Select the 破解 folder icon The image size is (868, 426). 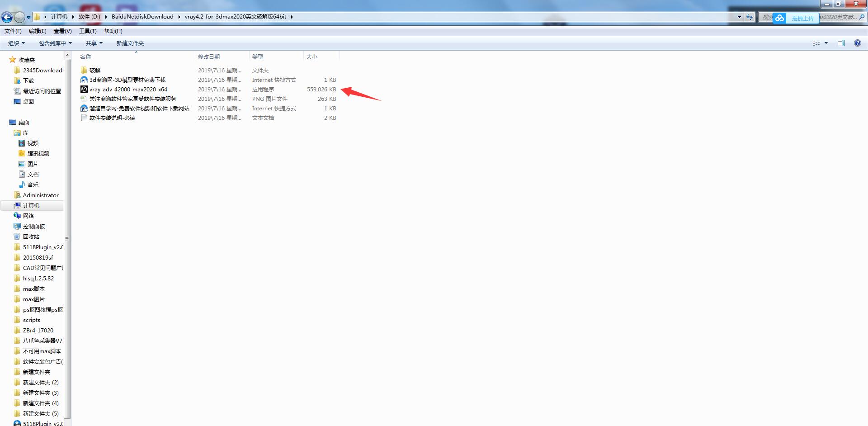click(84, 70)
